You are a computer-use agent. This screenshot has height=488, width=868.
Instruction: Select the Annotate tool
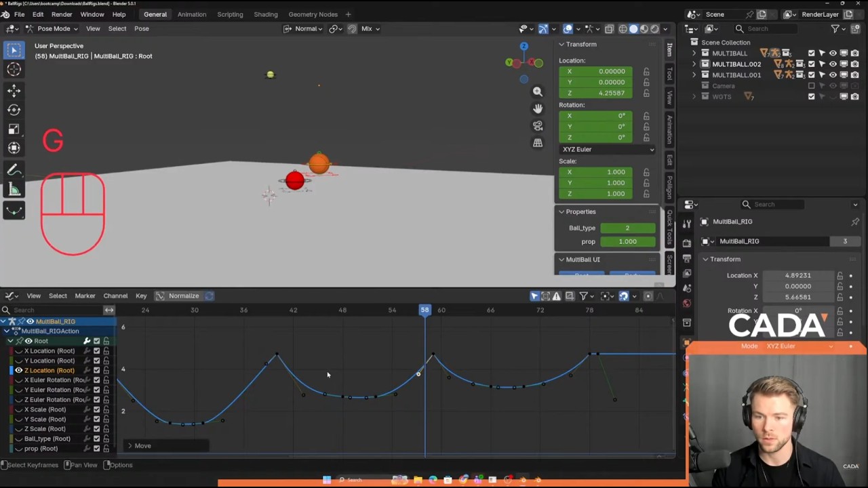click(14, 170)
